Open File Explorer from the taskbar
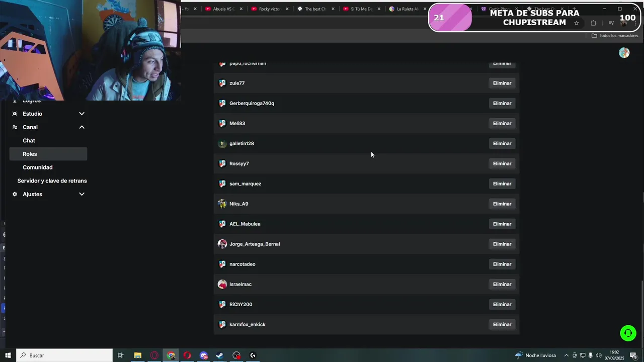 pos(137,355)
